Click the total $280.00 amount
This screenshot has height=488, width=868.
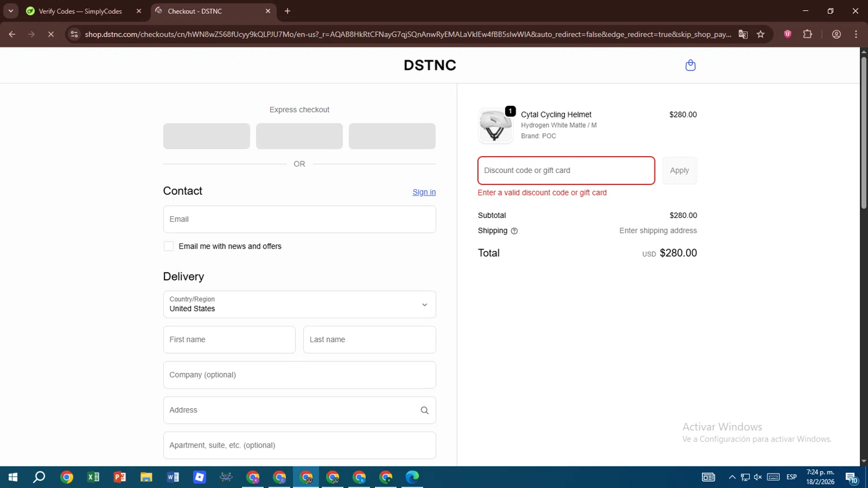(678, 253)
